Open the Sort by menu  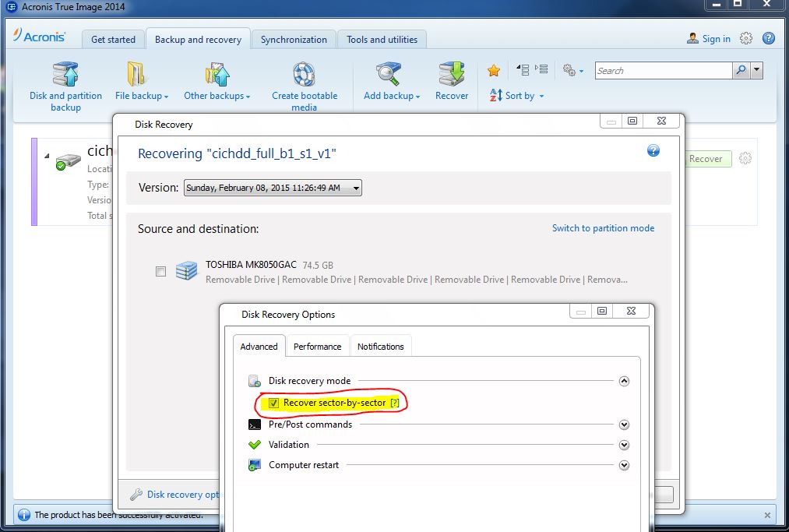click(516, 96)
